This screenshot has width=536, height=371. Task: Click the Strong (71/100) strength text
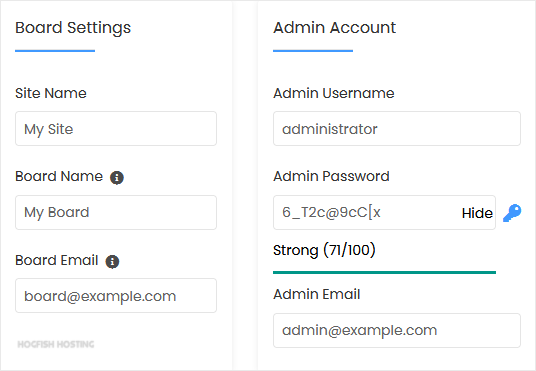click(324, 250)
